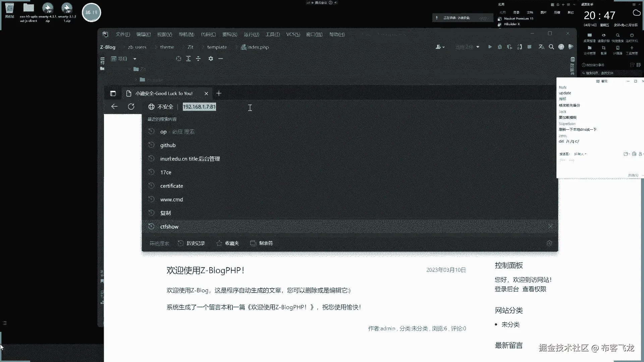Select the 收藏夹 search filter
Viewport: 644px width, 362px height.
click(228, 243)
